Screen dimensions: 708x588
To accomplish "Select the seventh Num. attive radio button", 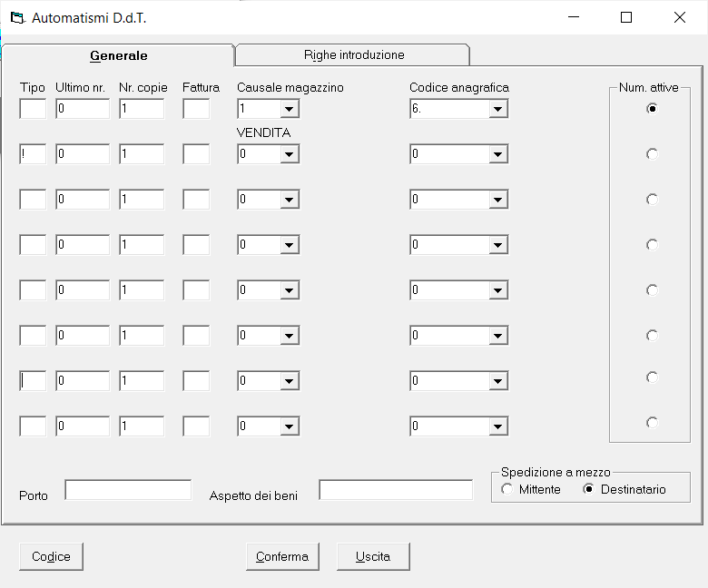I will click(652, 377).
